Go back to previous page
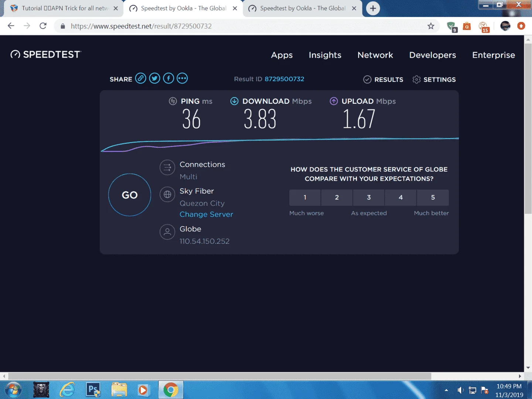This screenshot has width=532, height=399. [x=11, y=26]
